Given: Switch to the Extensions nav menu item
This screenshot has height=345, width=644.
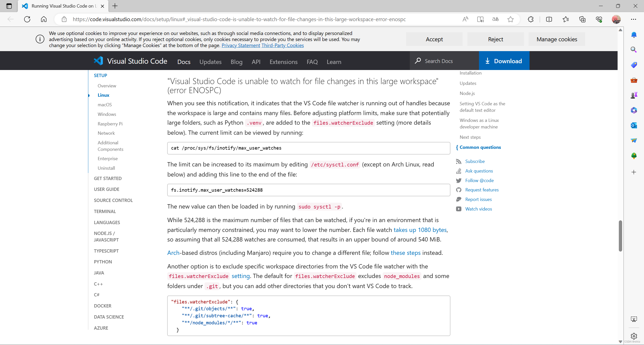Looking at the screenshot, I should (x=283, y=62).
